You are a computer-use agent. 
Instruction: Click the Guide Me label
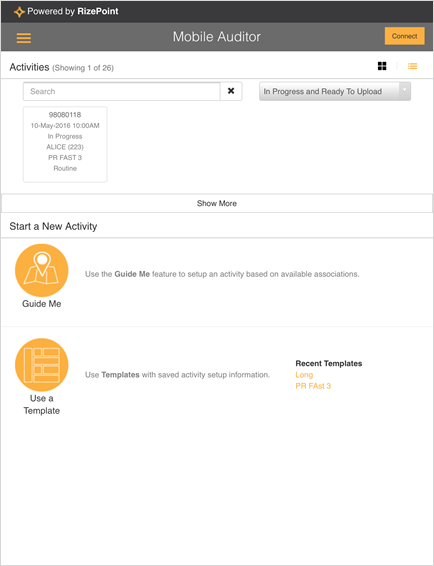click(x=42, y=304)
